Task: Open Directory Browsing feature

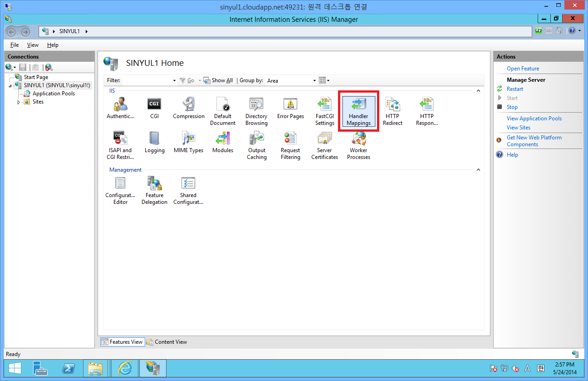Action: [256, 111]
